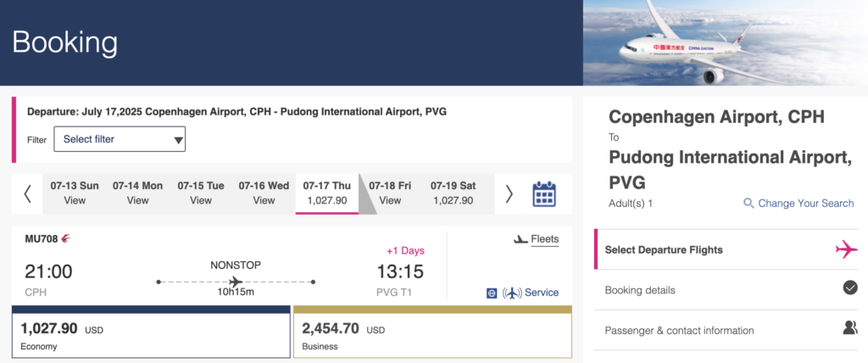Click the Service link
Image resolution: width=868 pixels, height=363 pixels.
(x=542, y=293)
